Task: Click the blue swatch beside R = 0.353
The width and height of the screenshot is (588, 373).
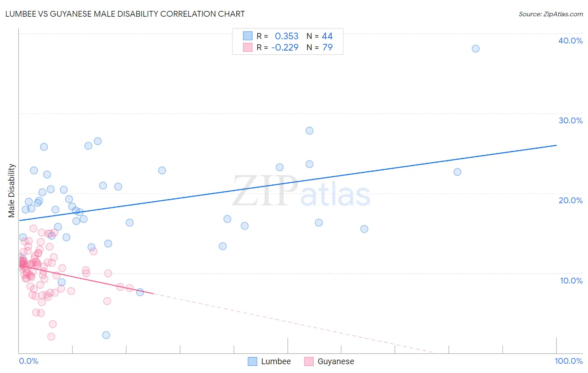Action: pos(248,36)
